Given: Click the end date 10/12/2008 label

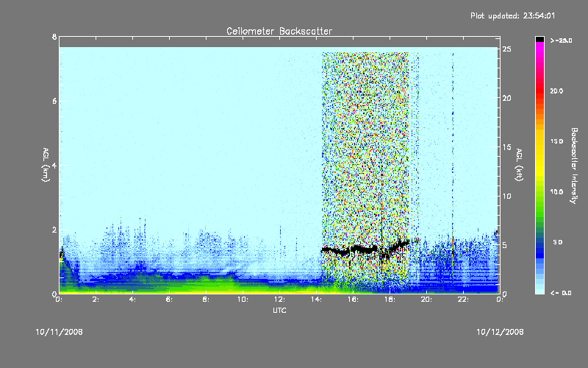Looking at the screenshot, I should coord(500,332).
